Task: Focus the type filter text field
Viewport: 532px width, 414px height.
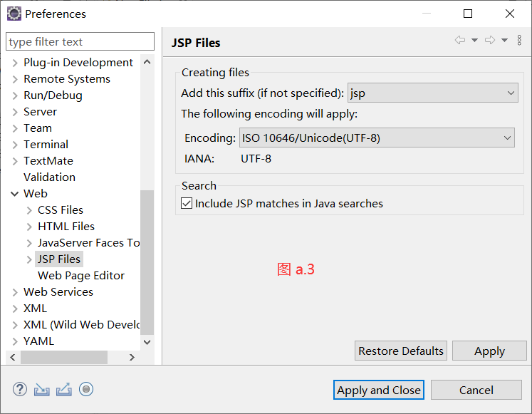Action: 80,41
